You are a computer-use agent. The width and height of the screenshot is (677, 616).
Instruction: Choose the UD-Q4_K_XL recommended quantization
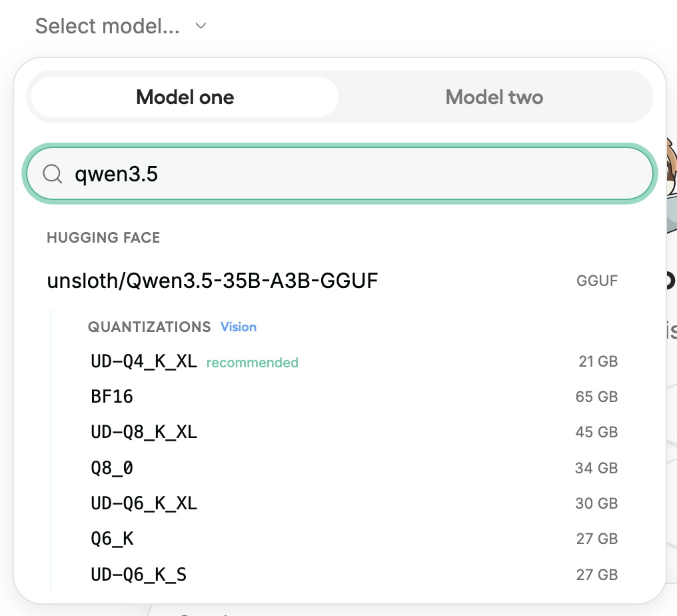coord(144,362)
